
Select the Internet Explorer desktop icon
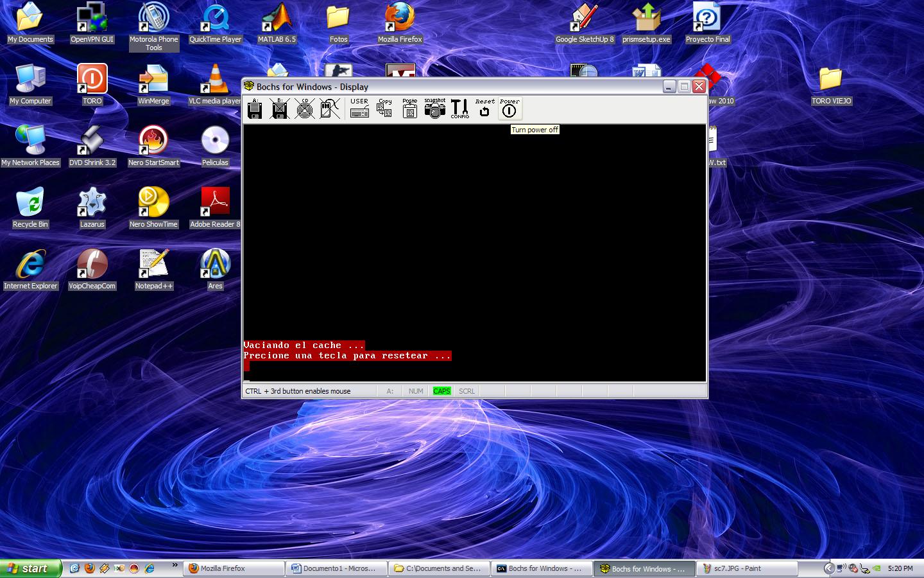(x=30, y=270)
